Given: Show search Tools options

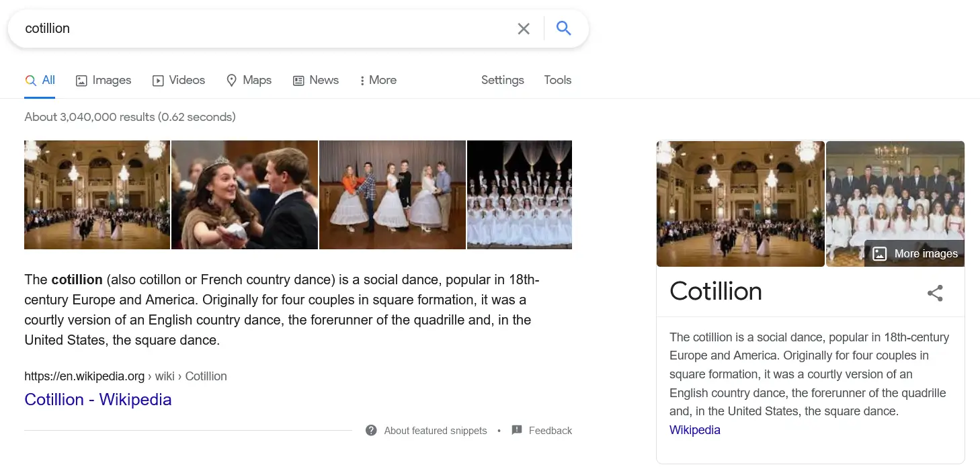Looking at the screenshot, I should 557,81.
